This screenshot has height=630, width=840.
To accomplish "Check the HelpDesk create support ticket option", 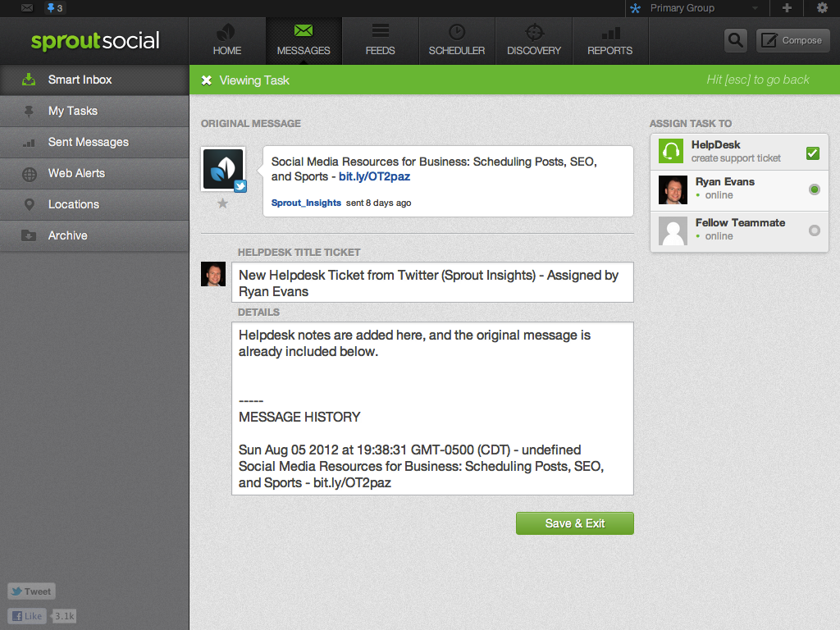I will coord(812,152).
